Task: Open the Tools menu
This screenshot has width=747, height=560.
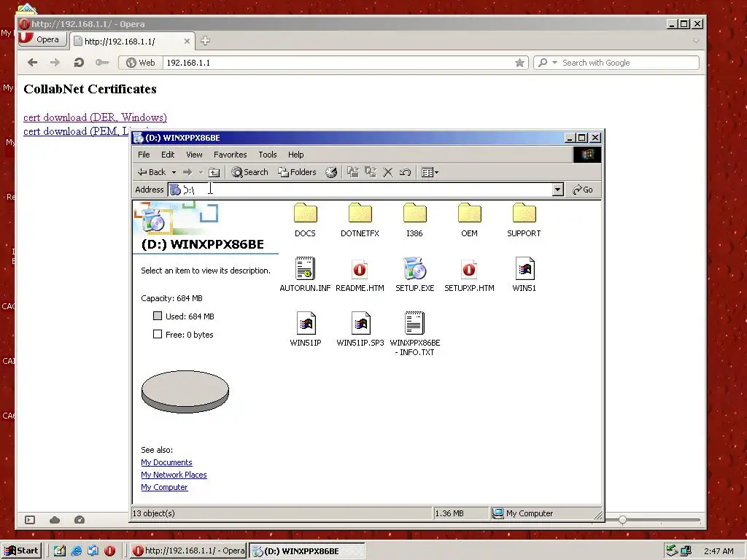Action: tap(267, 155)
